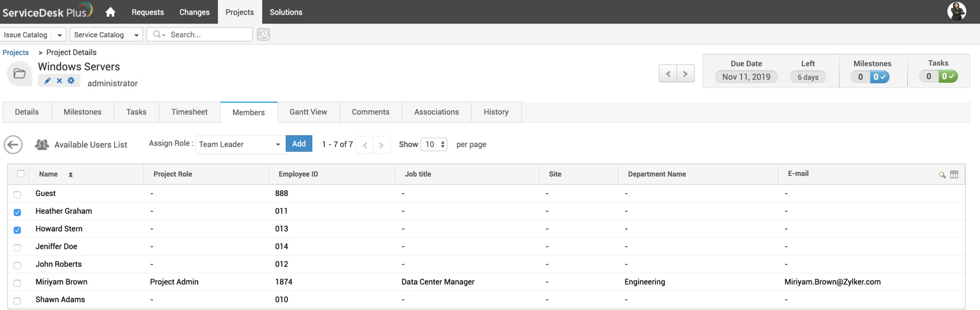Click the gear settings icon under project title
Image resolution: width=980 pixels, height=310 pixels.
click(x=71, y=81)
